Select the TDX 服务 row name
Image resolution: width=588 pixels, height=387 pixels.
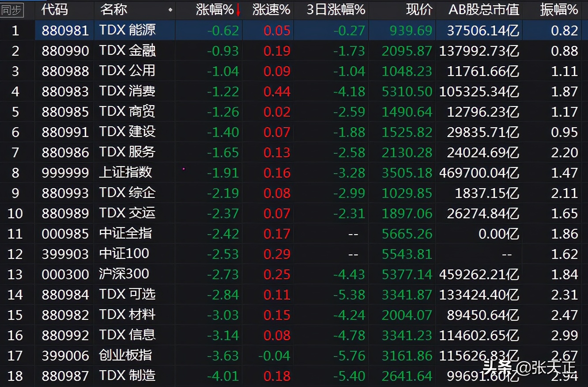click(127, 152)
